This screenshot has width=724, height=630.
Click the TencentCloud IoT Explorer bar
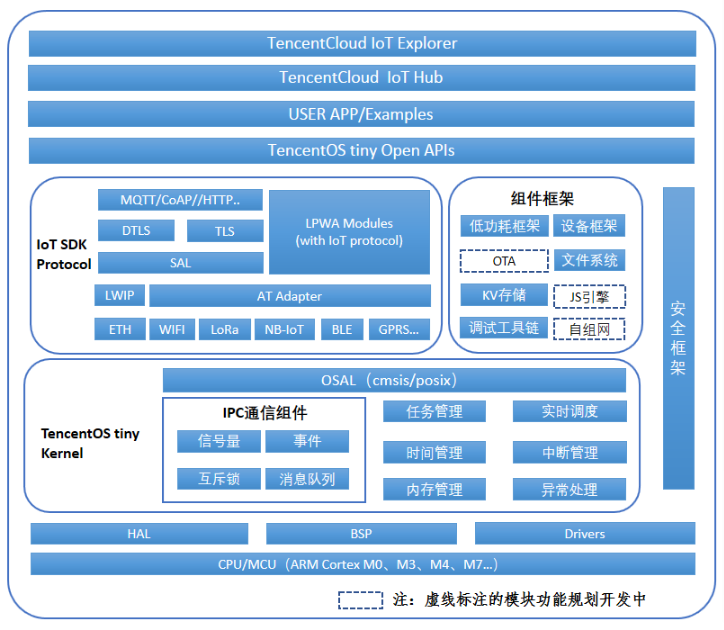(362, 43)
